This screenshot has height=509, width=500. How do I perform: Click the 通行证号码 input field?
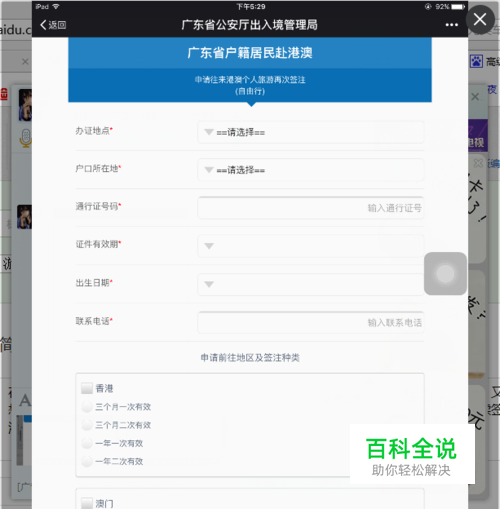click(x=311, y=208)
